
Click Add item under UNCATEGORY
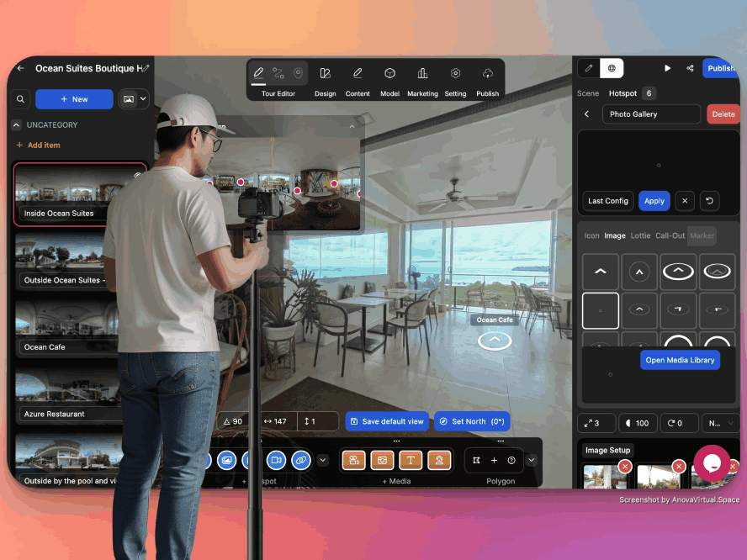pos(38,145)
